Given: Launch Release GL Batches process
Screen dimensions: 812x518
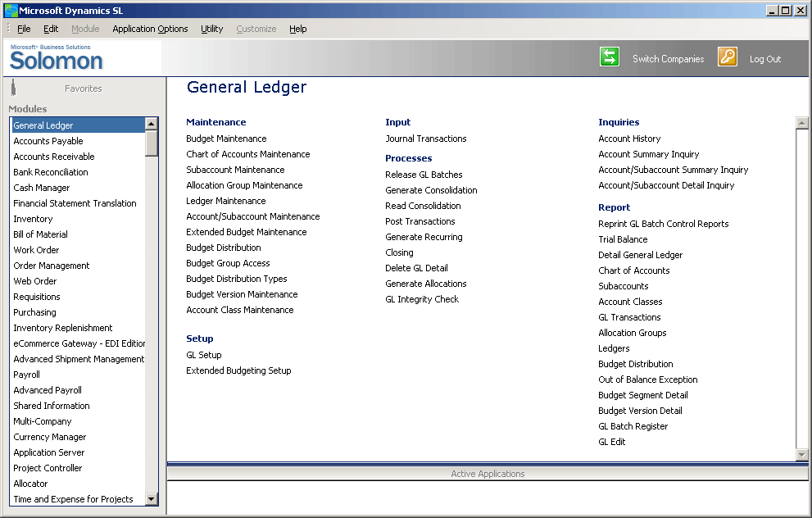Looking at the screenshot, I should pos(424,175).
